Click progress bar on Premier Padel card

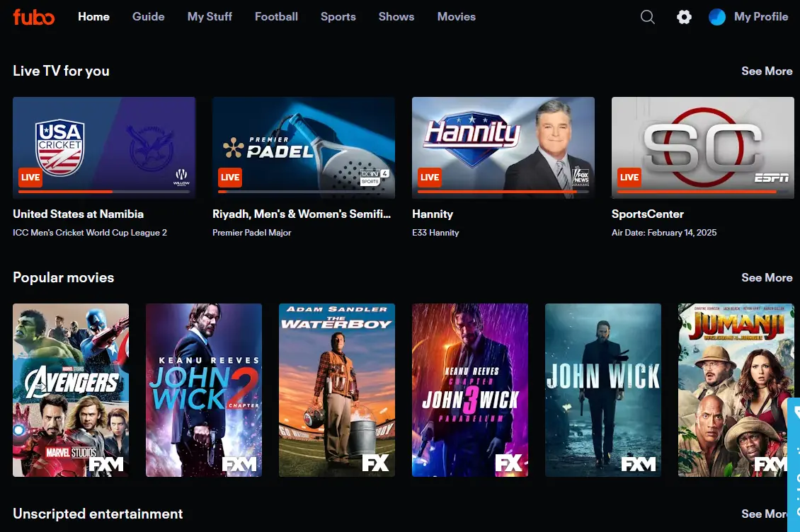click(x=304, y=192)
